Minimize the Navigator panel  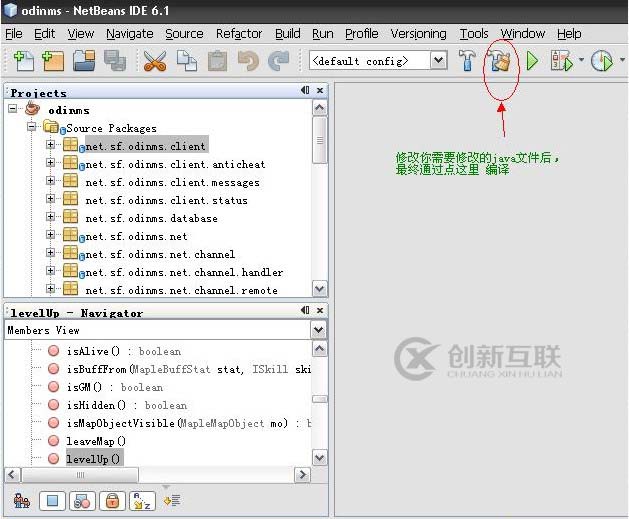point(305,310)
